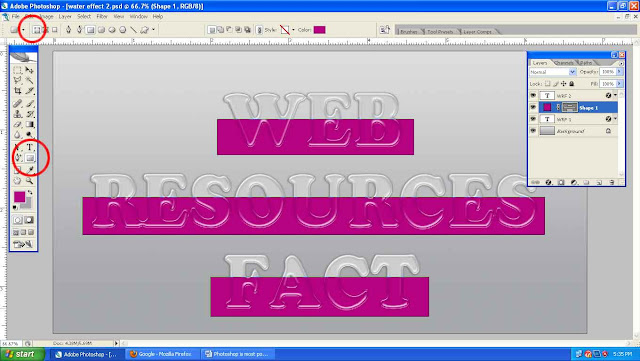Open Fill slider arrow
This screenshot has height=361, width=640.
pos(619,83)
